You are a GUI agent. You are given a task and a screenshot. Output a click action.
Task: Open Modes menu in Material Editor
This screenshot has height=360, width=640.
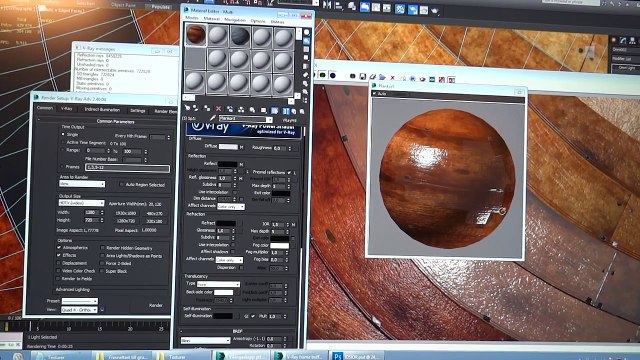192,18
